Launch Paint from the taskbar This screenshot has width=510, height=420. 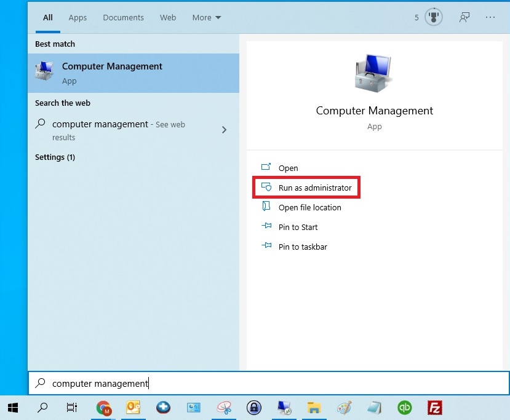pos(345,408)
